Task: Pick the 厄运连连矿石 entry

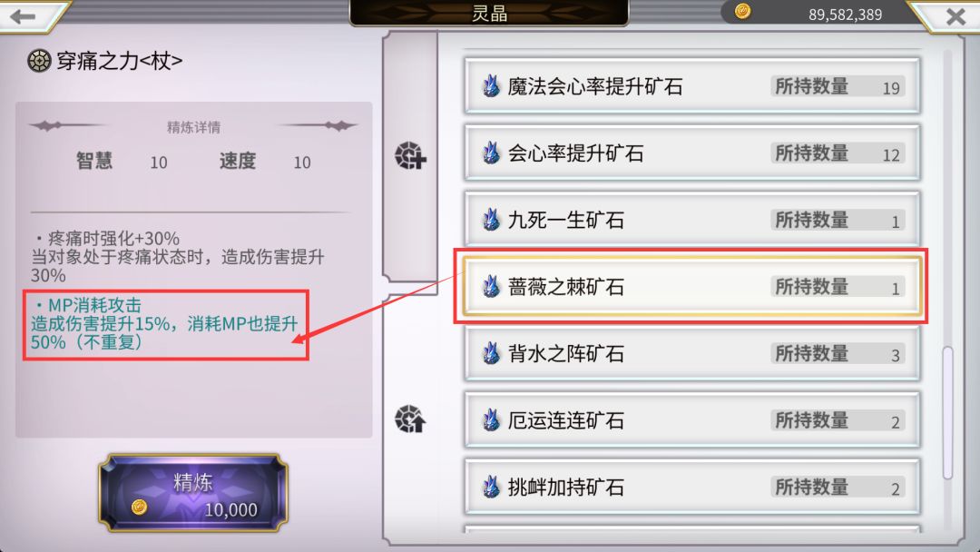Action: click(691, 420)
